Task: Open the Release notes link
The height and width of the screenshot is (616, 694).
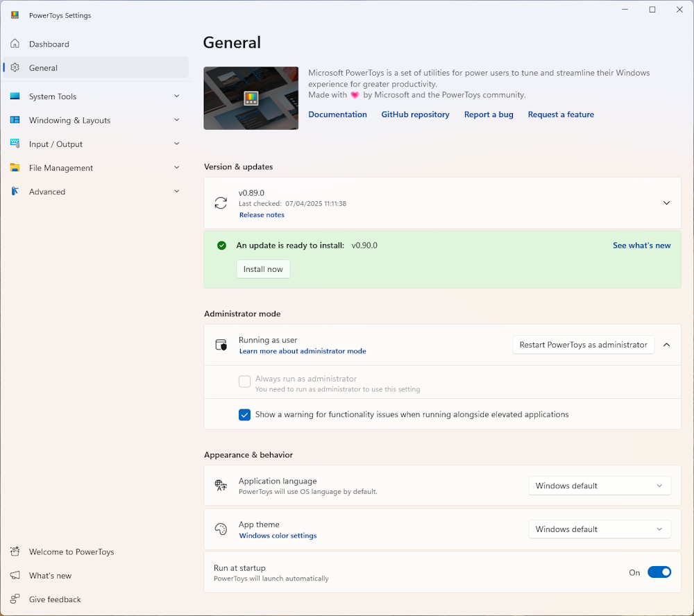Action: pyautogui.click(x=262, y=215)
